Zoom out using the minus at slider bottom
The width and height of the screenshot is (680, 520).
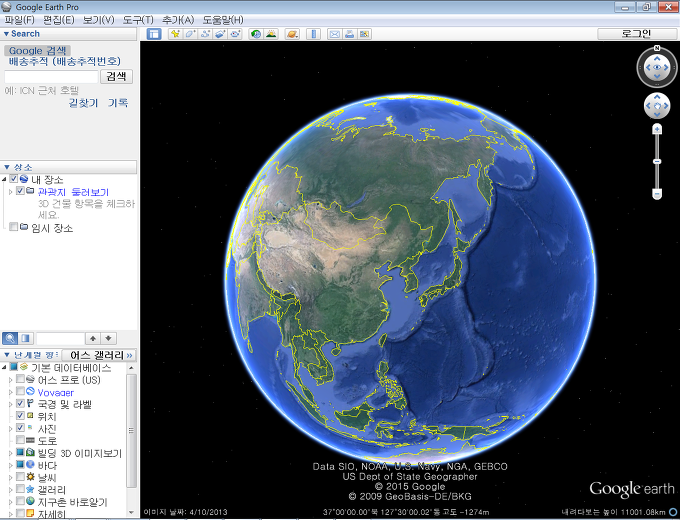point(657,193)
